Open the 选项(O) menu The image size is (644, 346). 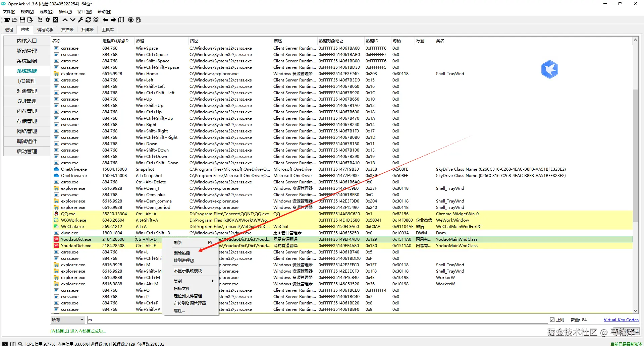47,12
